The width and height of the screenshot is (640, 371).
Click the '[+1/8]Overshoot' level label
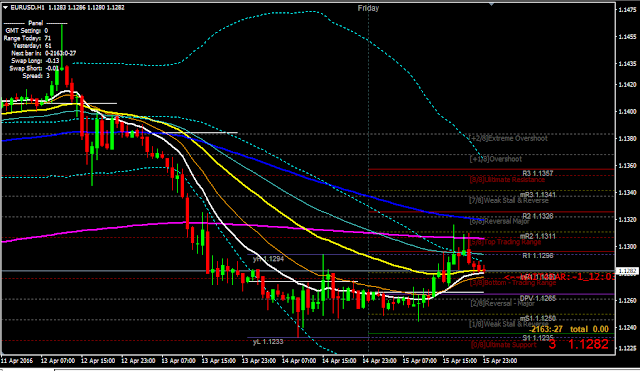point(496,159)
